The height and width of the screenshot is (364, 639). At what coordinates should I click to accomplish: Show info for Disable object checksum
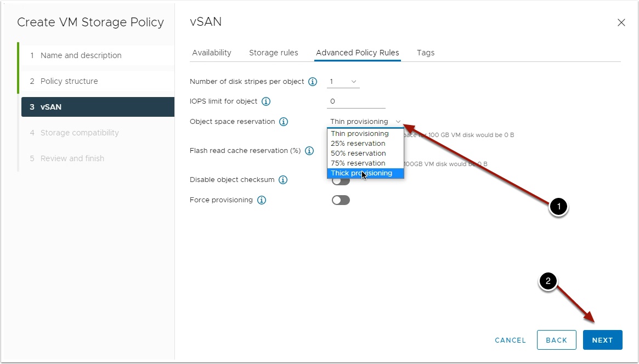[x=283, y=180]
